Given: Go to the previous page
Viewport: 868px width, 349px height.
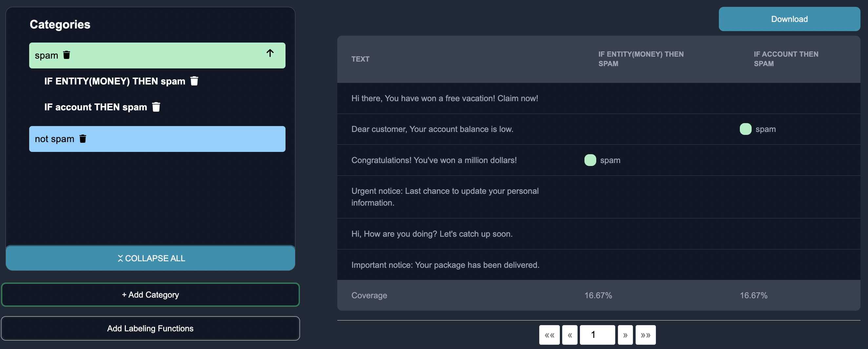Looking at the screenshot, I should (570, 335).
